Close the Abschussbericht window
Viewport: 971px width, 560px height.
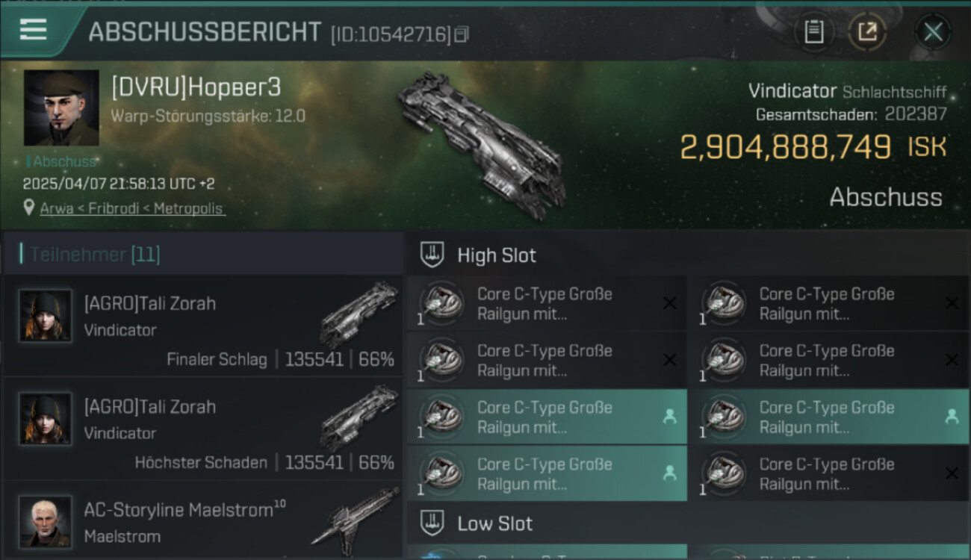pyautogui.click(x=933, y=32)
